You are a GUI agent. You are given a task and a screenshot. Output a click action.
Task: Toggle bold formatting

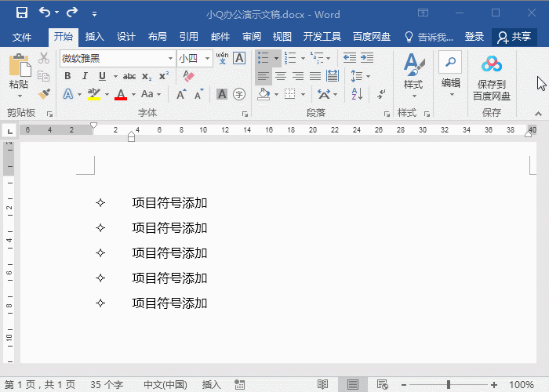coord(67,76)
